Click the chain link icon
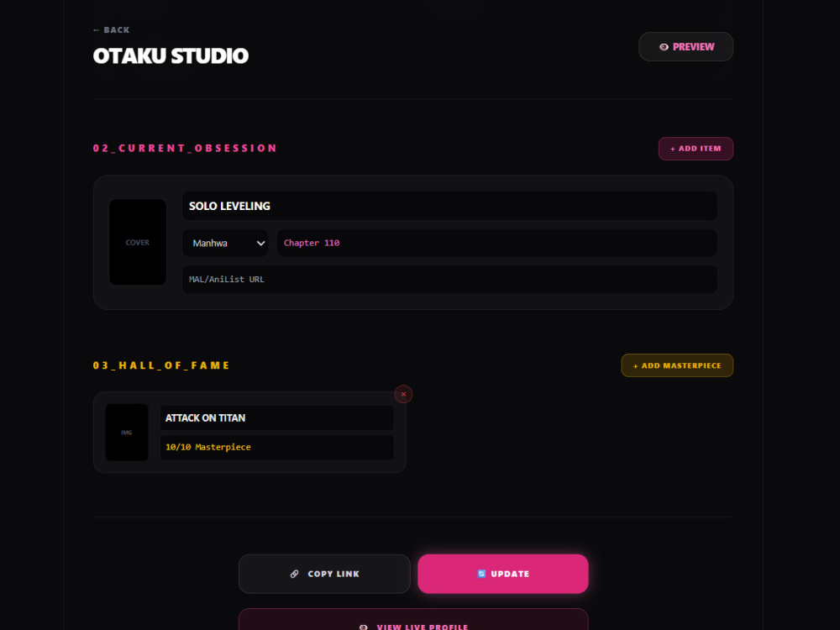Screen dimensions: 840x630 click(295, 574)
